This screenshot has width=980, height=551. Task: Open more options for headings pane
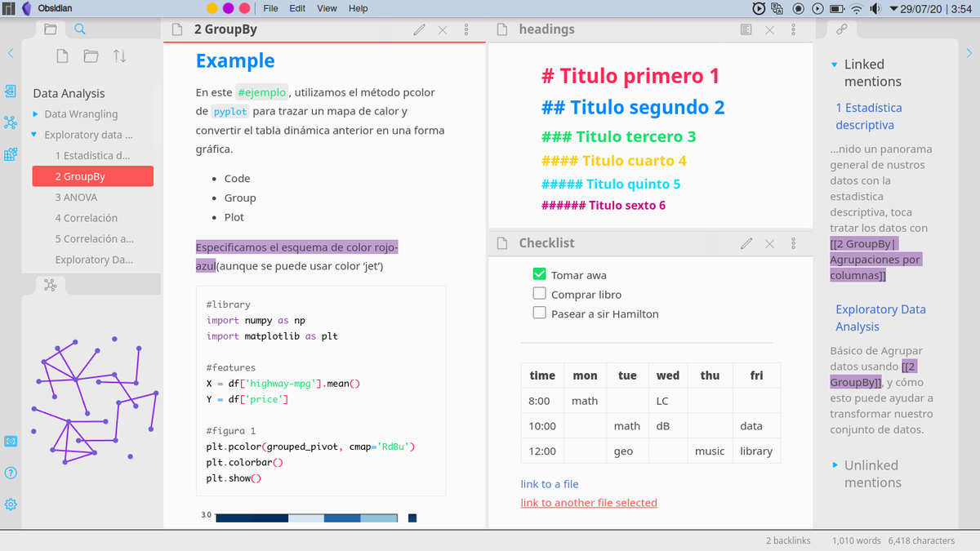pyautogui.click(x=793, y=30)
